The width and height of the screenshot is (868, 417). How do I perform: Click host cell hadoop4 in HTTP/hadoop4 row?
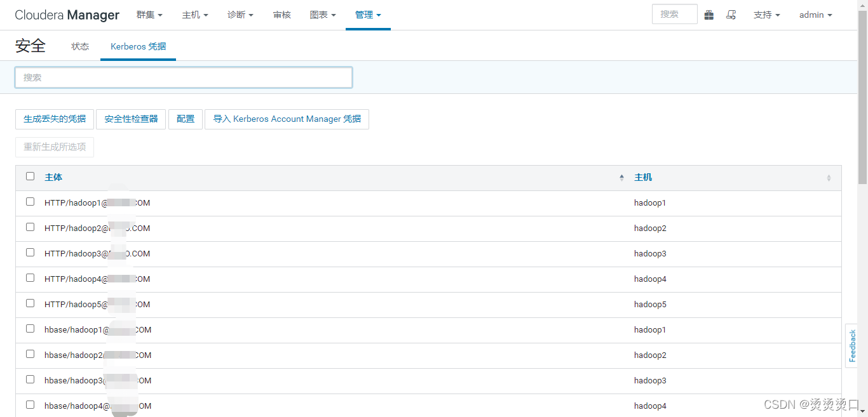pos(650,279)
